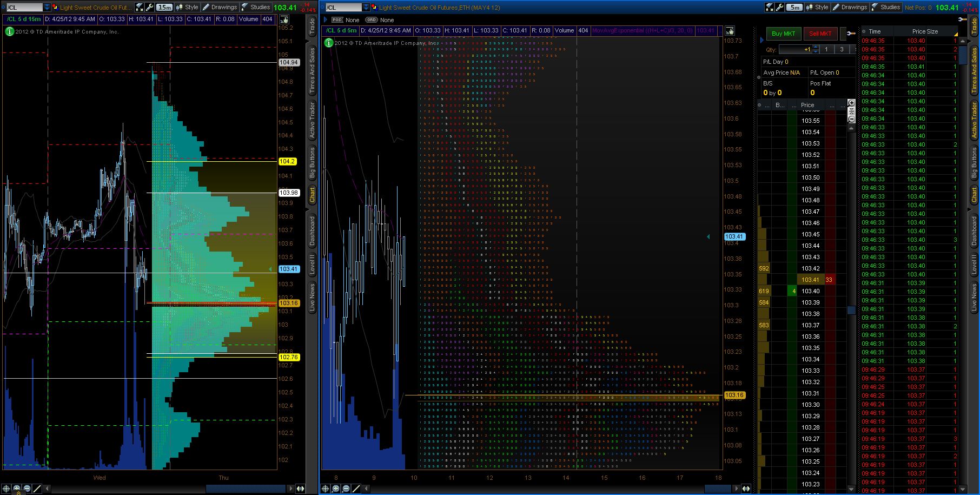The image size is (980, 495).
Task: Set quantity preset to 3
Action: (x=842, y=49)
